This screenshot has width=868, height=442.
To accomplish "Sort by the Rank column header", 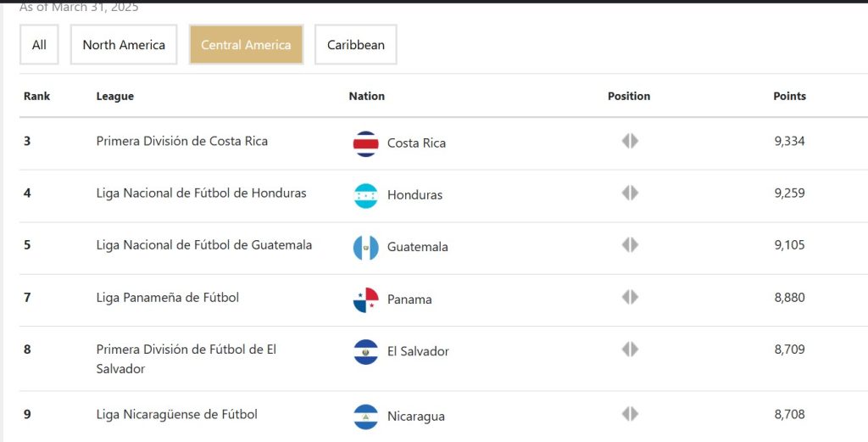I will click(36, 96).
